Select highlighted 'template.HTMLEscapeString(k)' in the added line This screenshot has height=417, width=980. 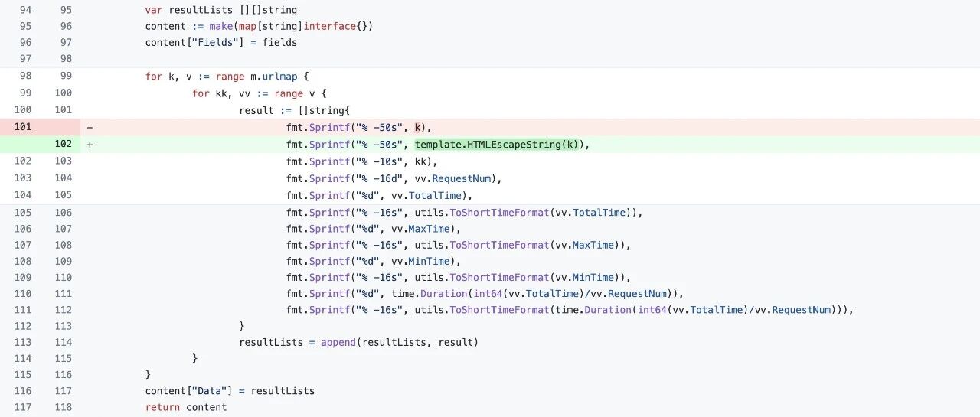pos(499,144)
